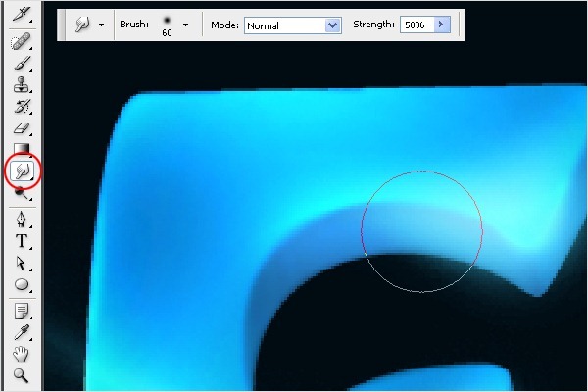Select the Zoom tool

coord(22,375)
